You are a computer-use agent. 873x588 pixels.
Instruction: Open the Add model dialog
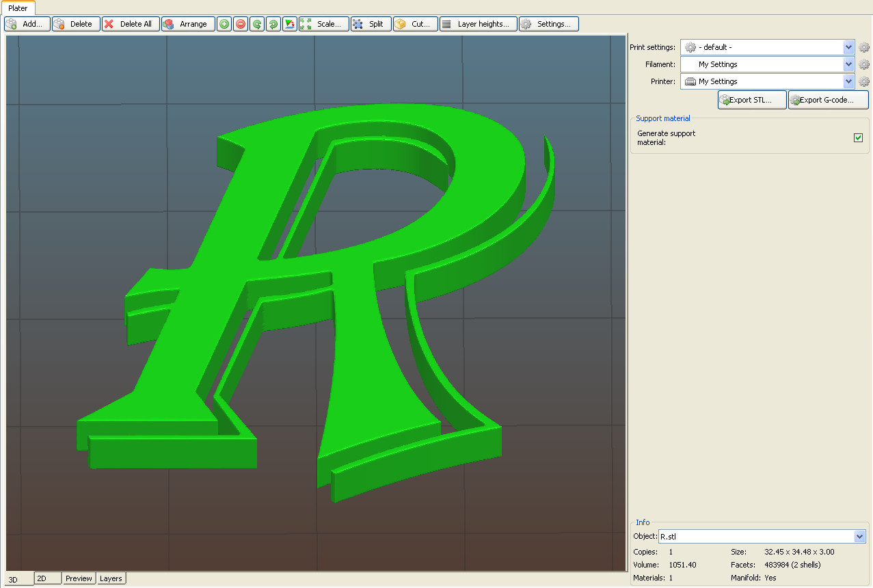(27, 23)
